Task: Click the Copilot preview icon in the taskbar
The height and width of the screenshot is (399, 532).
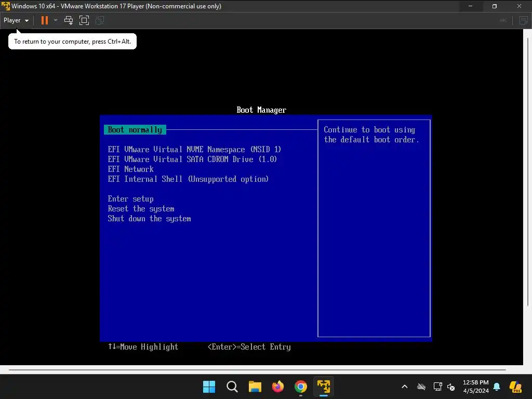Action: 516,387
